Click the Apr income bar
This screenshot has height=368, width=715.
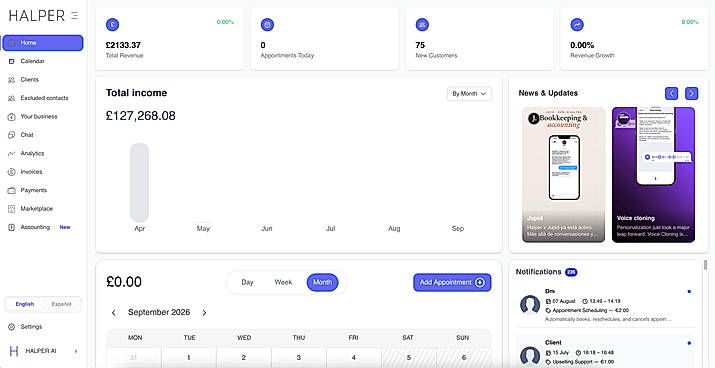click(x=140, y=182)
